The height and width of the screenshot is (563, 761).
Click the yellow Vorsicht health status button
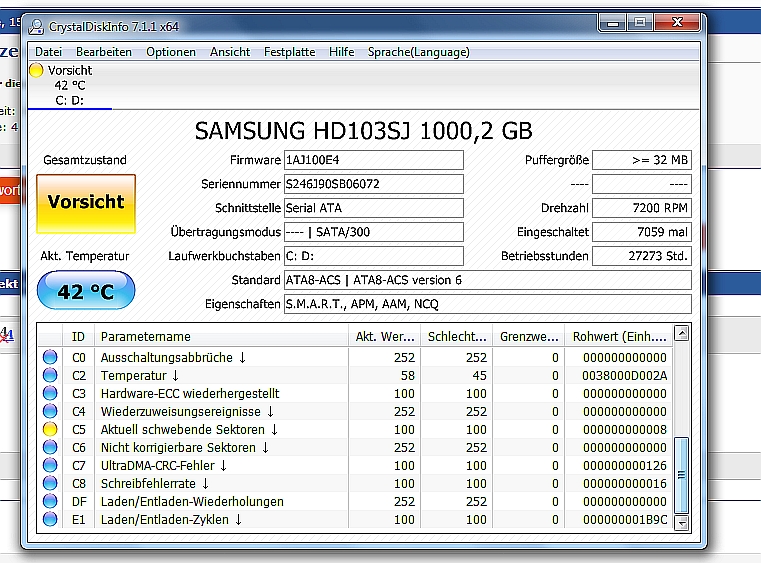pos(86,204)
